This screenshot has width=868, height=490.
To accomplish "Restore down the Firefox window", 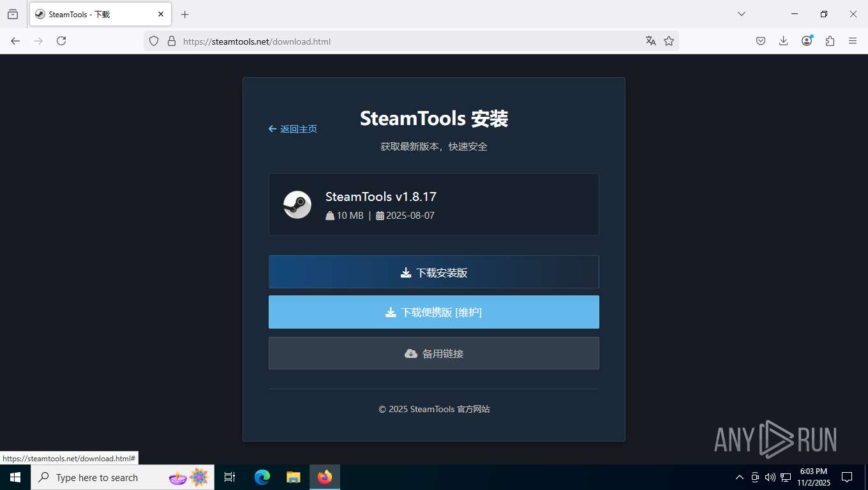I will 824,14.
